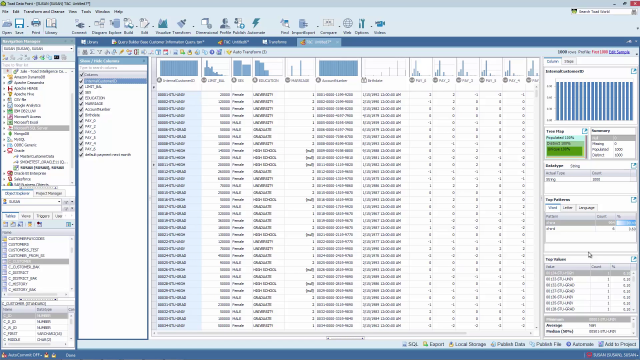The image size is (640, 360).
Task: Launch the Compare tool
Action: pos(329,26)
